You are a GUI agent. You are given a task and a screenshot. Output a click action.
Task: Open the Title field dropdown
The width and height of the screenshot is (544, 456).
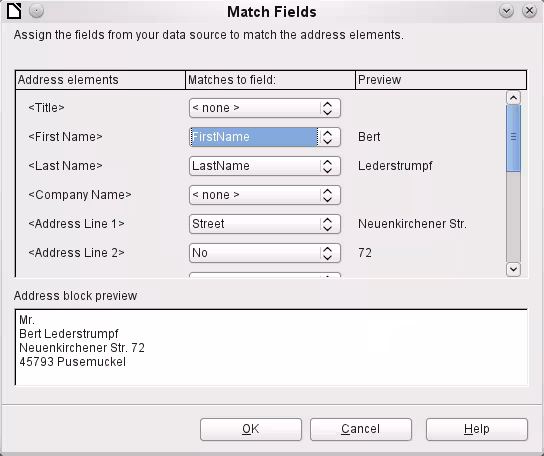[265, 108]
